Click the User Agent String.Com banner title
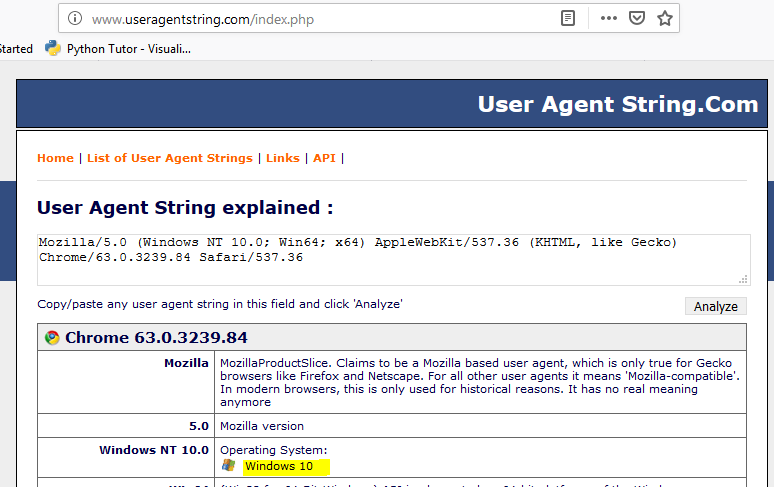Screen dimensions: 774x487 click(x=618, y=105)
